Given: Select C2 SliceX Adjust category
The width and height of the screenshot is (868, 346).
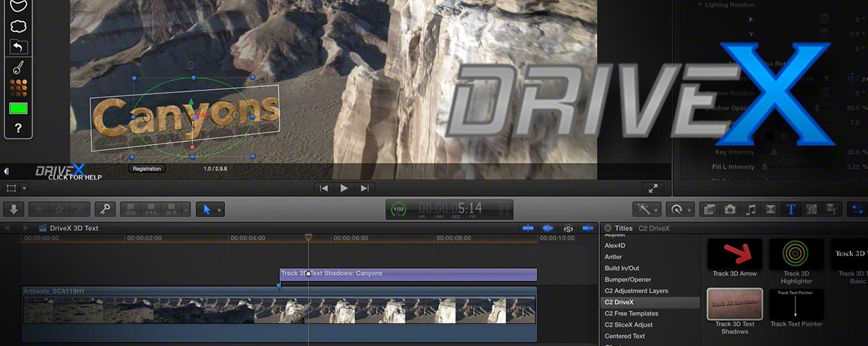Looking at the screenshot, I should tap(628, 325).
